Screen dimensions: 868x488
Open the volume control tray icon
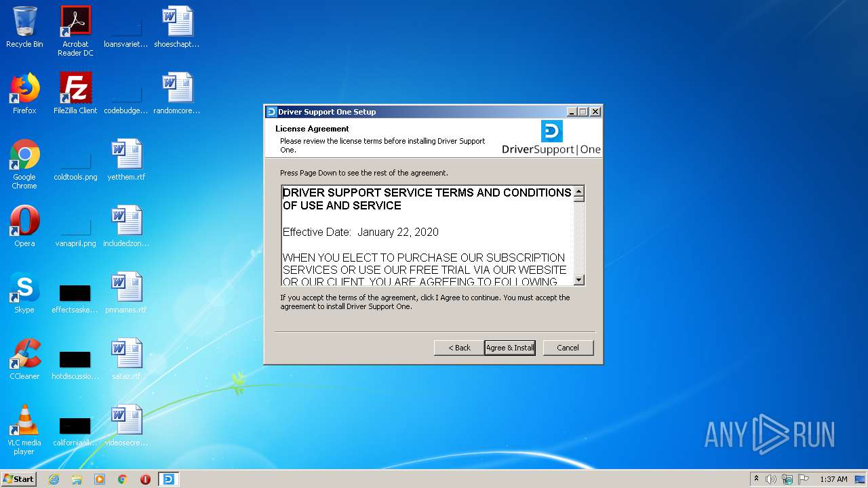pos(771,479)
